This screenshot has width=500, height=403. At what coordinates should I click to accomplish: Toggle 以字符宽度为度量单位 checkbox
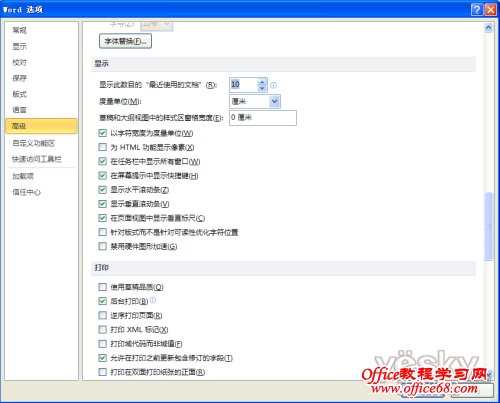click(x=102, y=133)
